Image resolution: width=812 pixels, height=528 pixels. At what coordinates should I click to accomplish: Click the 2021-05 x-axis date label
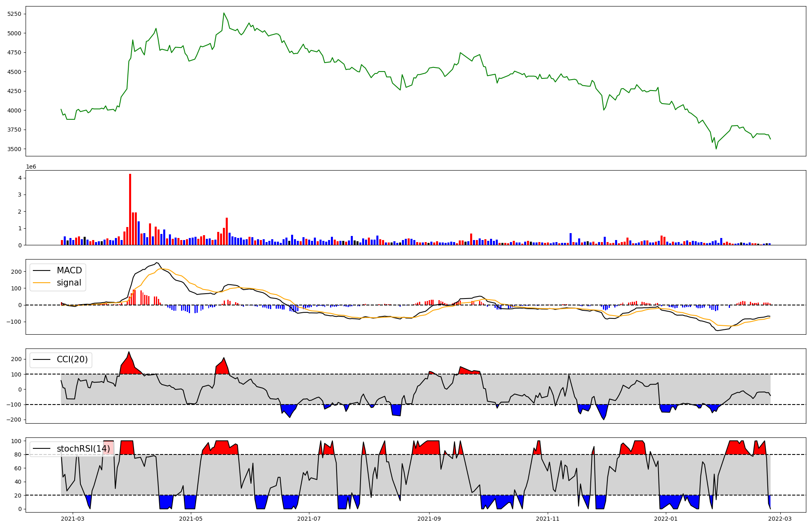pyautogui.click(x=190, y=519)
